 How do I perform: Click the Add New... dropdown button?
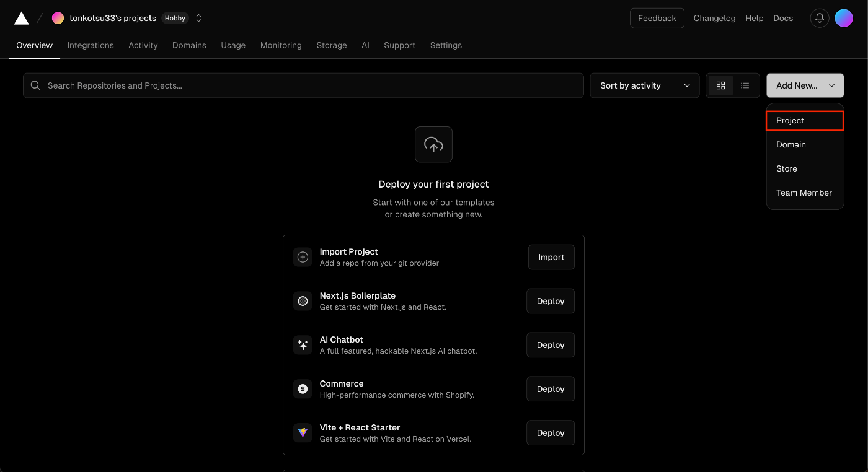click(805, 85)
